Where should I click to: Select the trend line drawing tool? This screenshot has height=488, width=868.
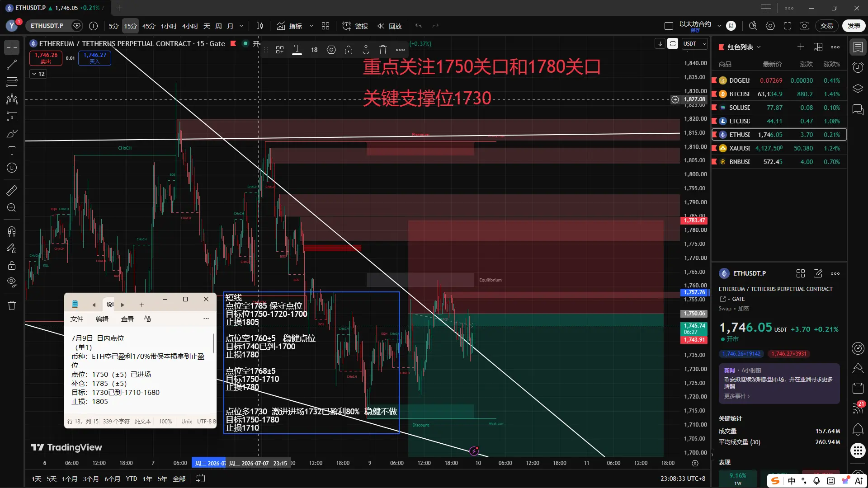(x=12, y=65)
